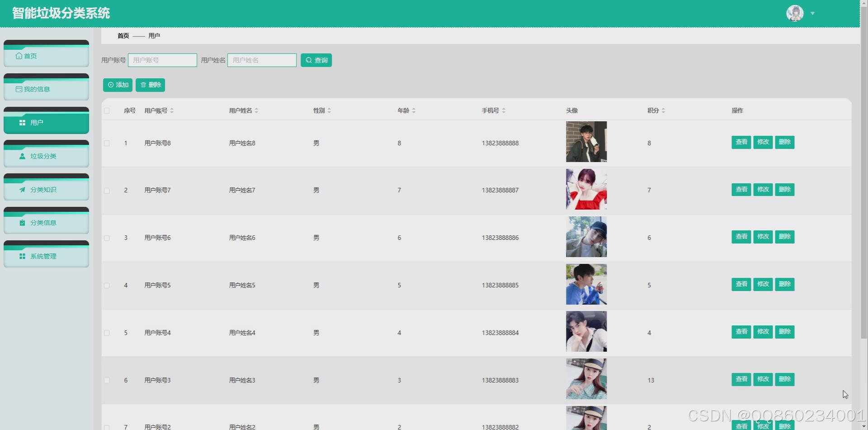This screenshot has height=430, width=868.
Task: Focus the 用户账号 search field
Action: (x=162, y=60)
